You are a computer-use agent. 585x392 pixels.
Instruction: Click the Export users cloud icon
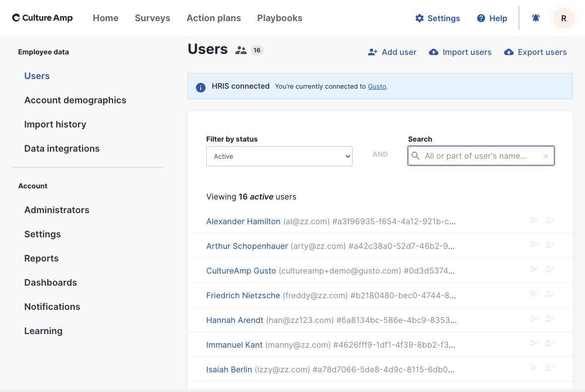coord(508,52)
